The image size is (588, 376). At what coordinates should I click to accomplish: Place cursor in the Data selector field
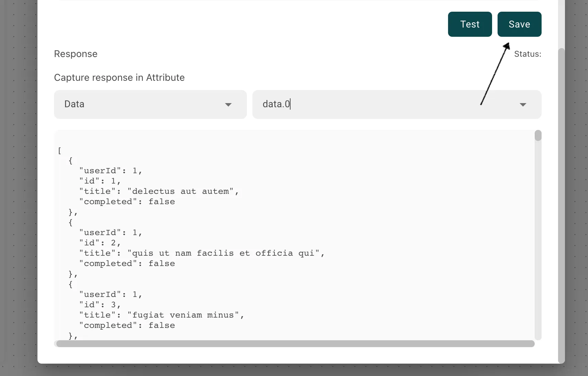point(120,104)
